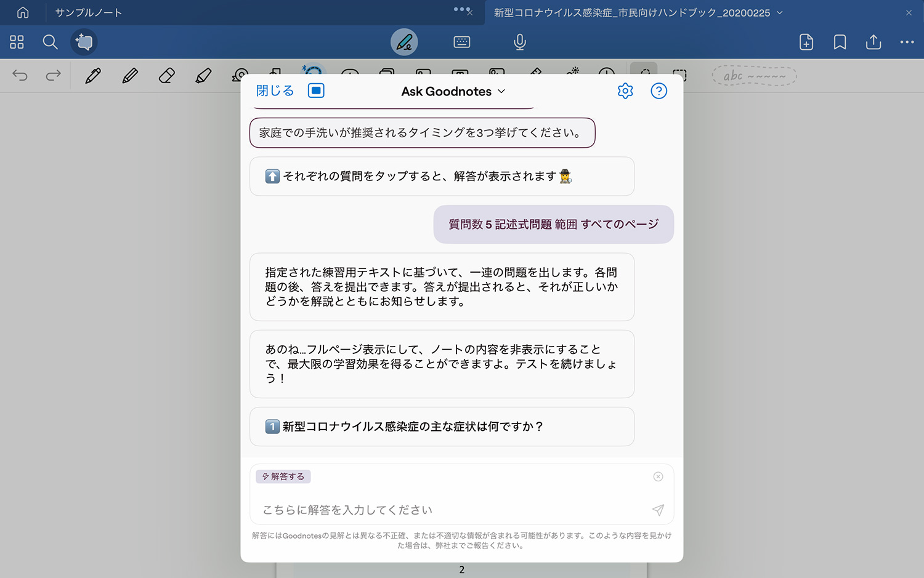The height and width of the screenshot is (578, 924).
Task: Switch to the 新型コロナウイルス感染症 handbook tab
Action: click(632, 12)
